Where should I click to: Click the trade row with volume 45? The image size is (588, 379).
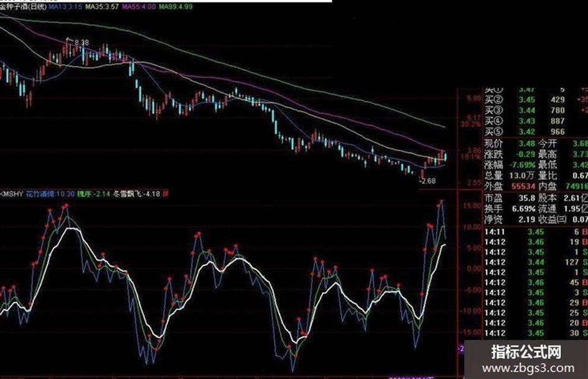click(x=536, y=283)
